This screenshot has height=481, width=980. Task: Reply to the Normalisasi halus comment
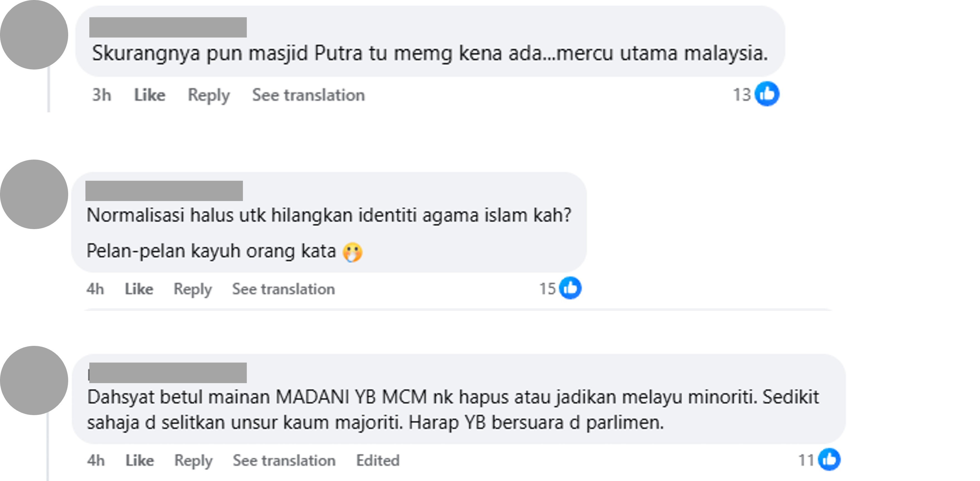point(193,289)
